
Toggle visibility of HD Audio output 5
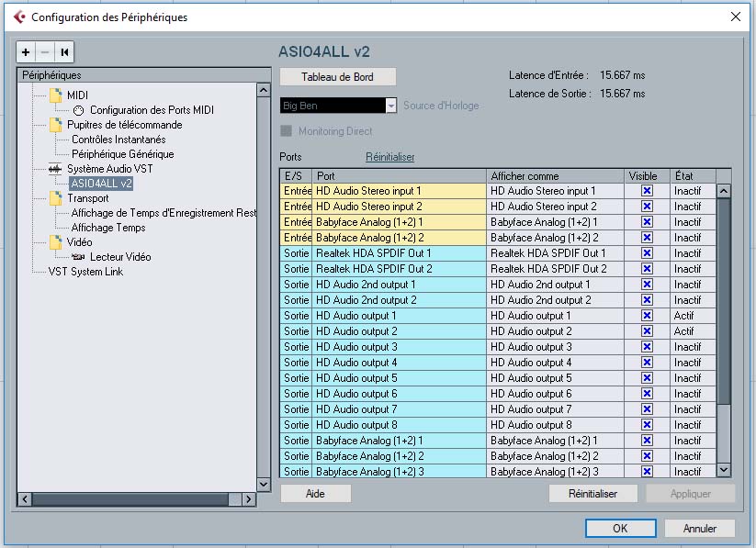click(x=647, y=378)
